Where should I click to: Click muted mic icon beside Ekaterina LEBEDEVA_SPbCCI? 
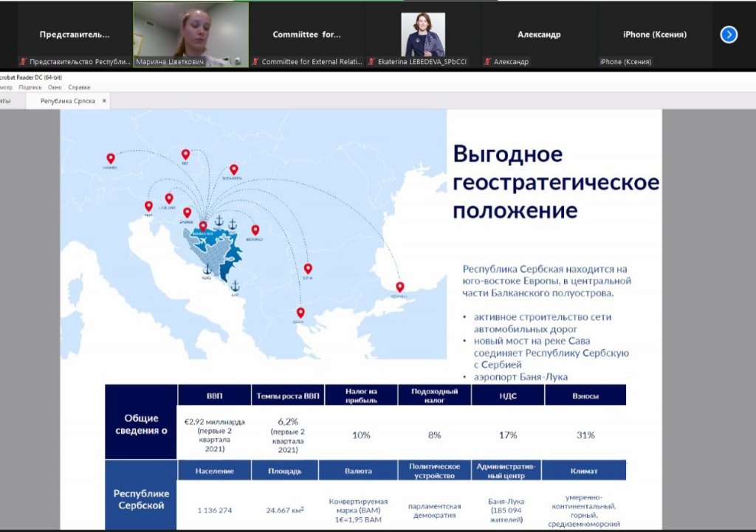coord(372,62)
